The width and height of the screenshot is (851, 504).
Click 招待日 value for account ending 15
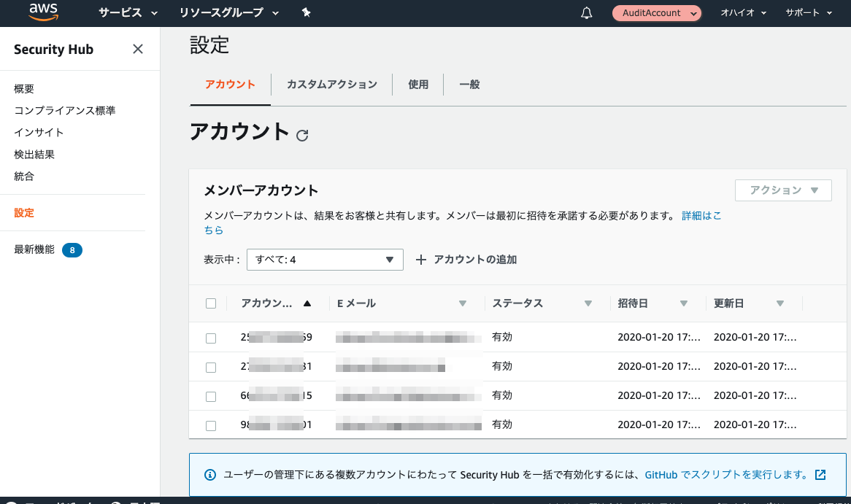click(x=659, y=395)
